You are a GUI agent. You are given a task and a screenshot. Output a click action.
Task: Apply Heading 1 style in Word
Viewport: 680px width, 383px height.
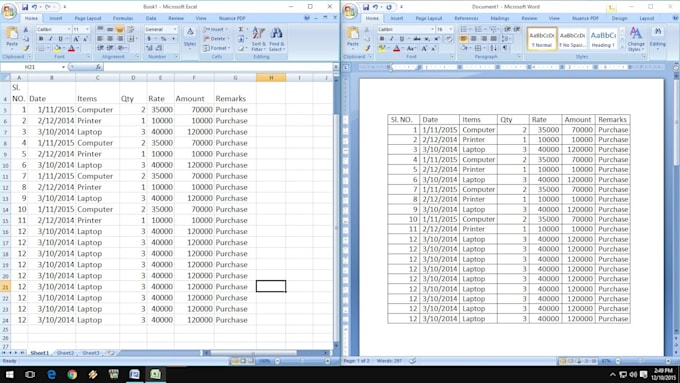pos(603,39)
